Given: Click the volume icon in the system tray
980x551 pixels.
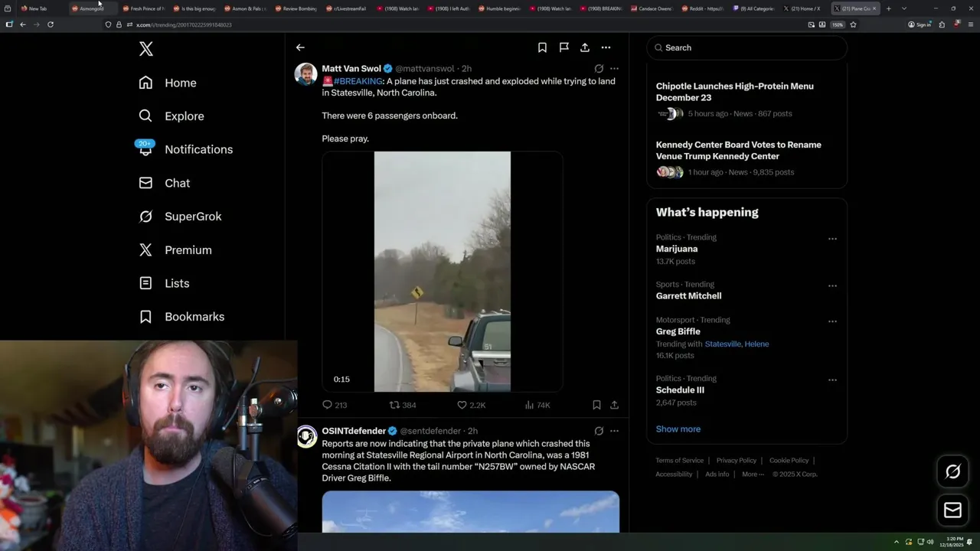Looking at the screenshot, I should point(930,542).
